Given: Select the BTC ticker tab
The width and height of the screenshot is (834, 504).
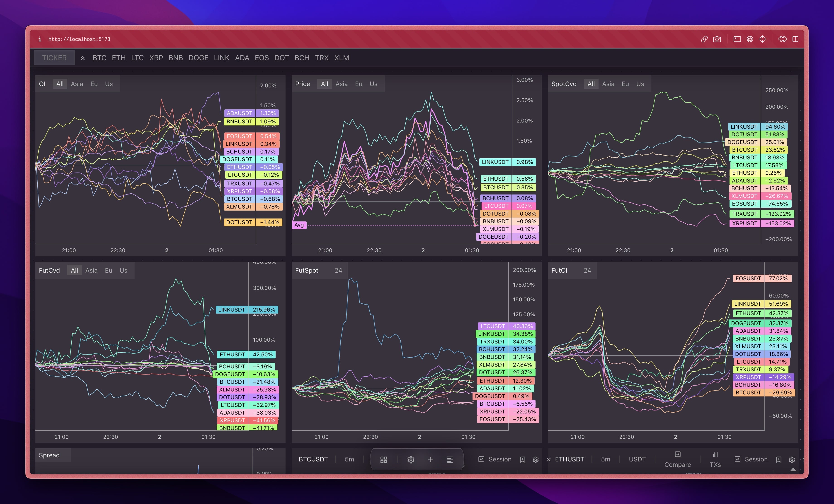Looking at the screenshot, I should pyautogui.click(x=99, y=58).
